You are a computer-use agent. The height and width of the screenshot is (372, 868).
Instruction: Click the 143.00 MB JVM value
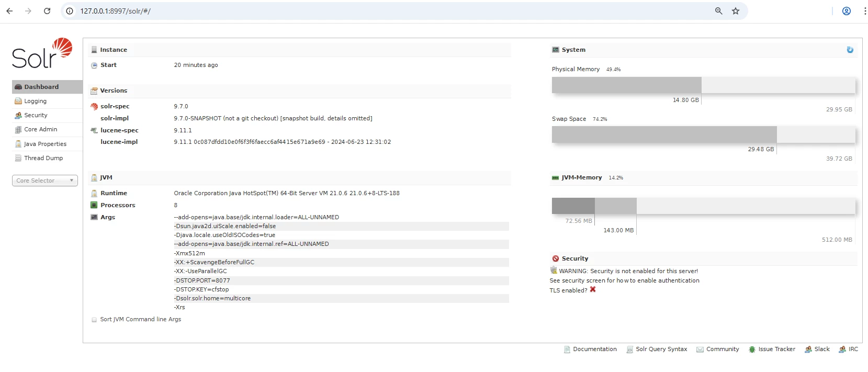pos(618,230)
